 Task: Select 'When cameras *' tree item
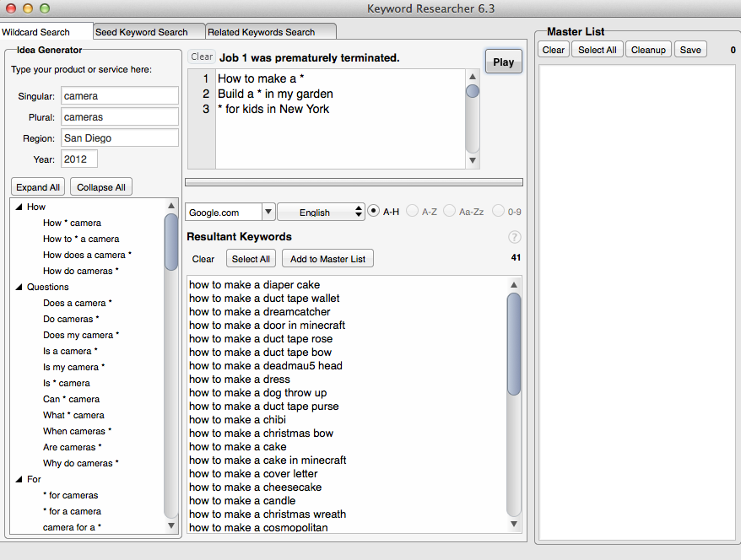click(77, 432)
